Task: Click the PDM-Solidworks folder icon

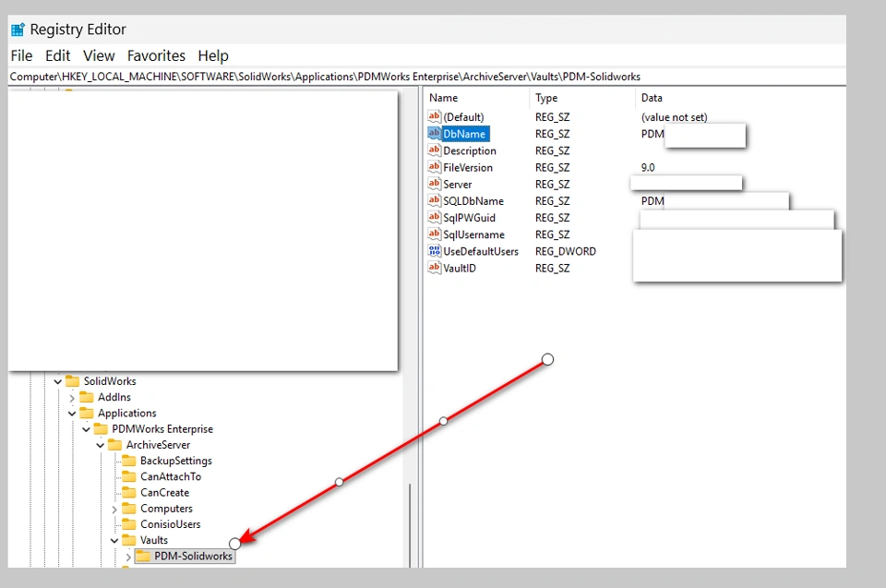Action: [144, 556]
